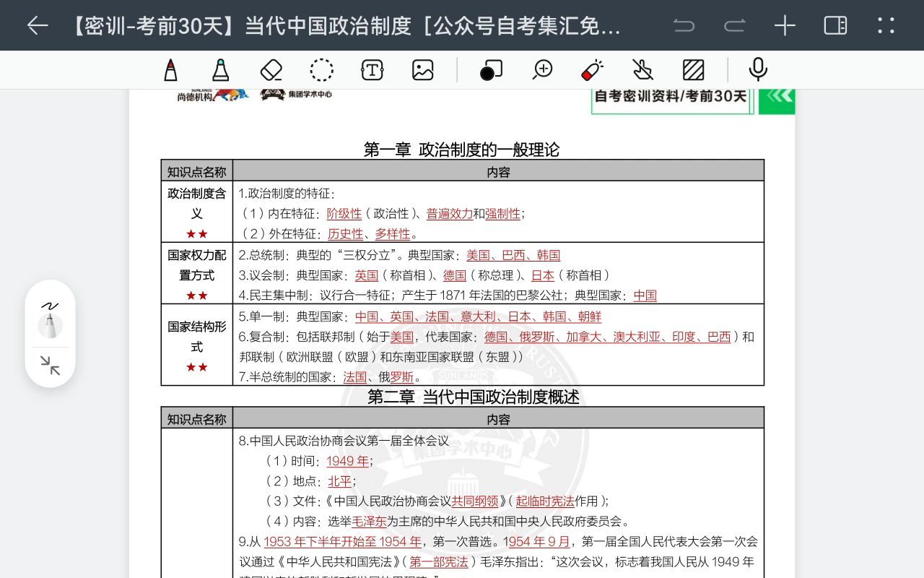Toggle finger touch drawing mode
The width and height of the screenshot is (924, 578).
[642, 70]
